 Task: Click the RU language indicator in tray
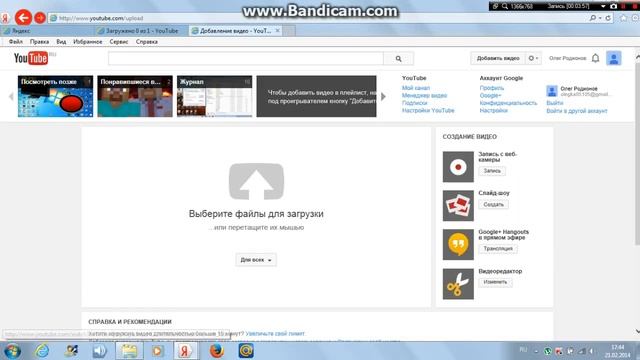(x=523, y=350)
